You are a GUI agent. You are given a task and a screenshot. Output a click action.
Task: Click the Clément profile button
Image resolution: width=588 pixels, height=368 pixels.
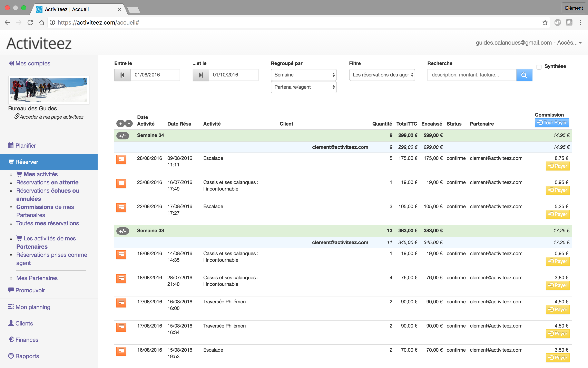574,8
